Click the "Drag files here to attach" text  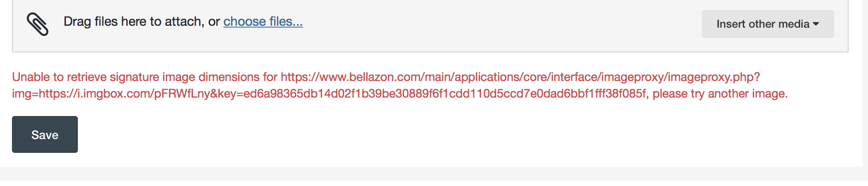(x=134, y=22)
